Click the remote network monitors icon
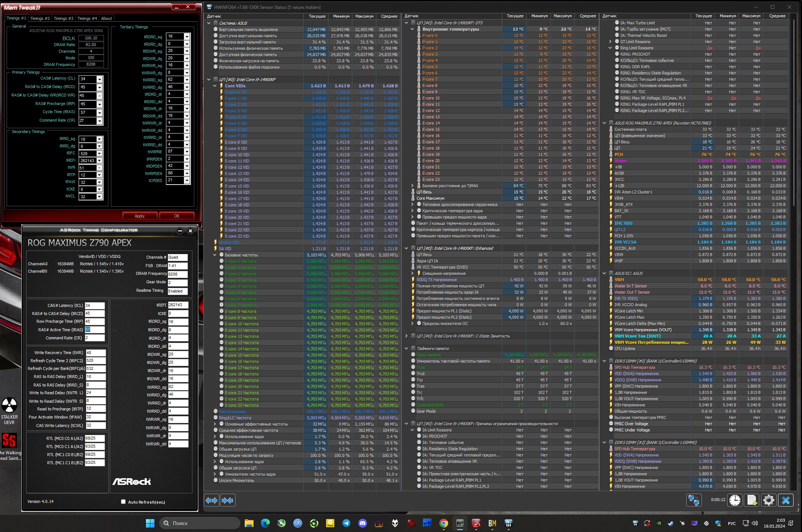Screen dimensions: 802x532 coord(694,500)
